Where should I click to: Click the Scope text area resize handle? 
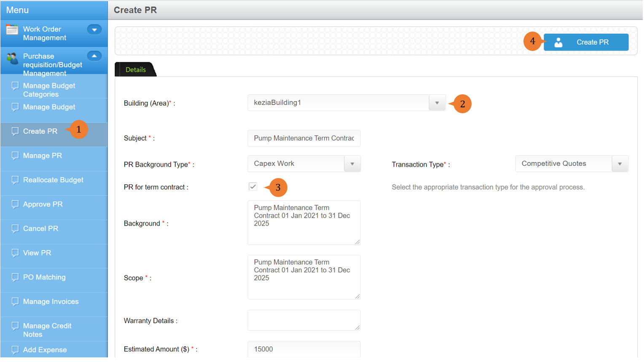pos(357,296)
